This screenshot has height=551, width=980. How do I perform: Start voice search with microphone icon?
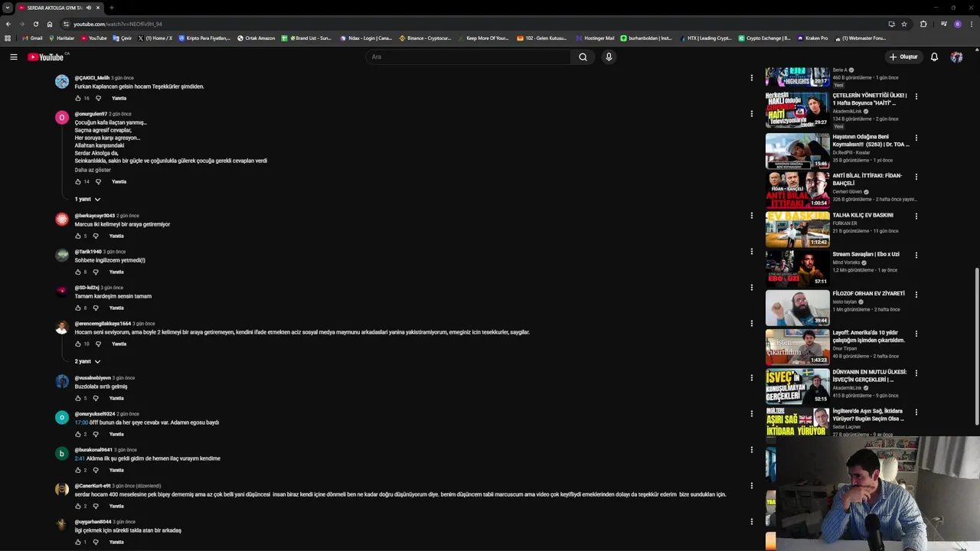point(609,57)
